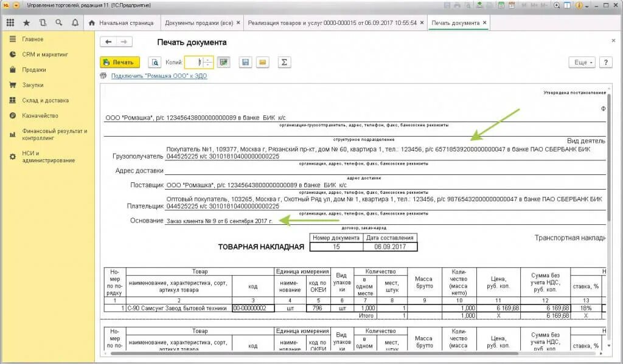Image resolution: width=623 pixels, height=364 pixels.
Task: Open the sections grid menu icon
Action: pos(10,22)
